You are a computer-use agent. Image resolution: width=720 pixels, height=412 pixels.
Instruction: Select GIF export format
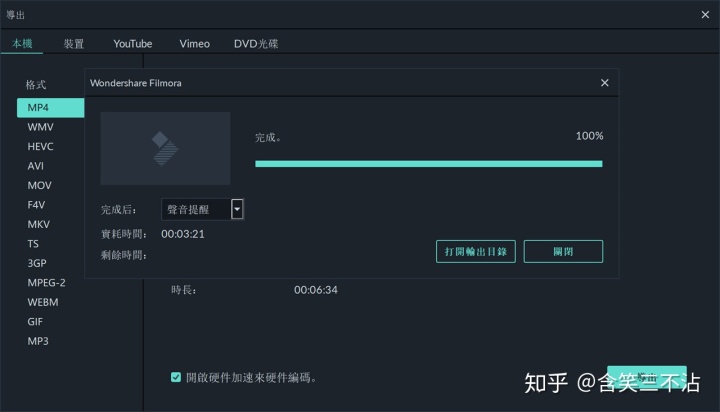point(35,322)
